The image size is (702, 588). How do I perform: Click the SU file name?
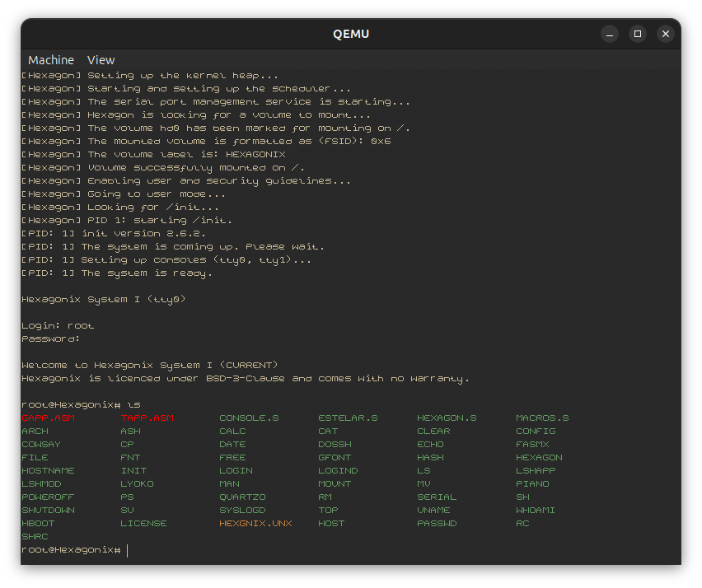(x=127, y=511)
